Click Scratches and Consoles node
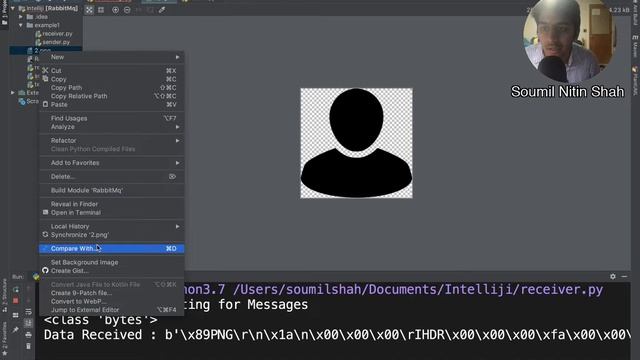640x360 pixels. tap(29, 101)
